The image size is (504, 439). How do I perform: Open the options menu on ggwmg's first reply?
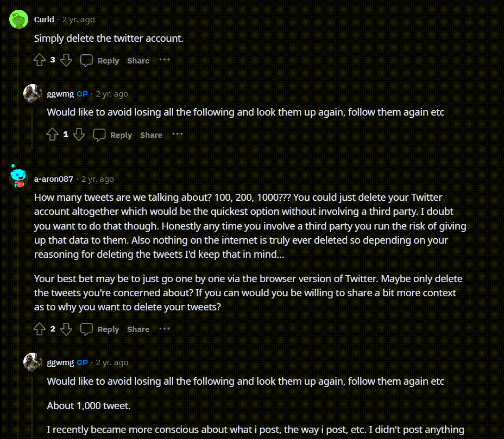pyautogui.click(x=177, y=135)
